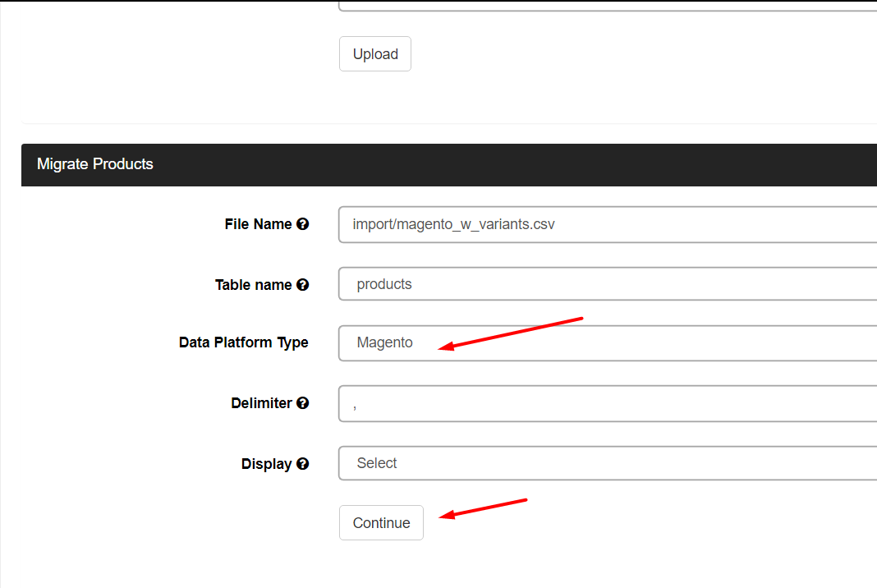
Task: Click the Display label text
Action: (266, 464)
